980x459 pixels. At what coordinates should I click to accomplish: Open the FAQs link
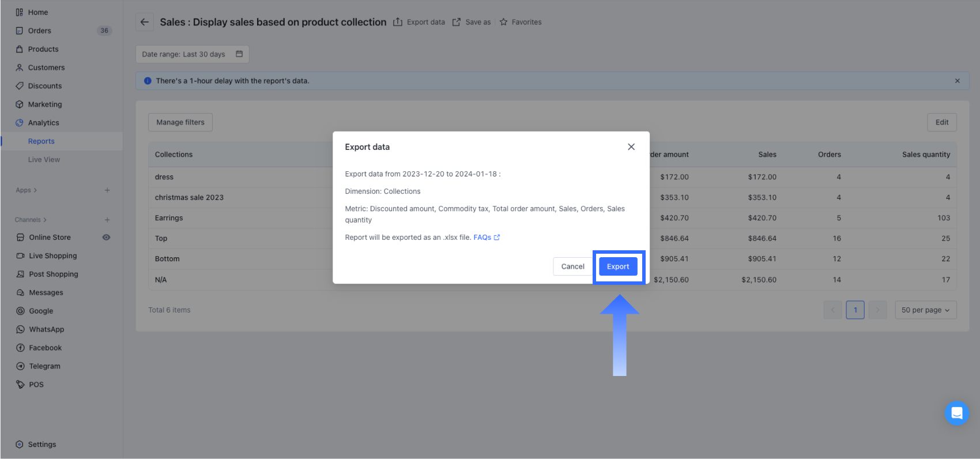487,238
